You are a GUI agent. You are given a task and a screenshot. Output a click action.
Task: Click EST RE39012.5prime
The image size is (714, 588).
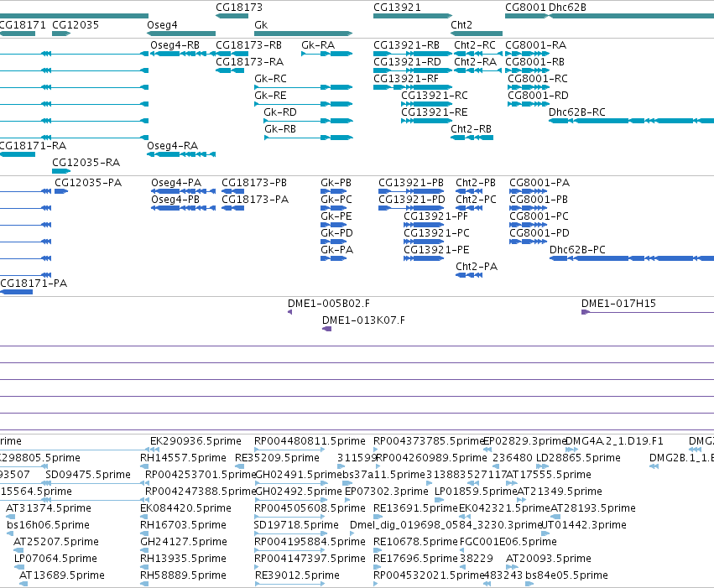coord(297,575)
